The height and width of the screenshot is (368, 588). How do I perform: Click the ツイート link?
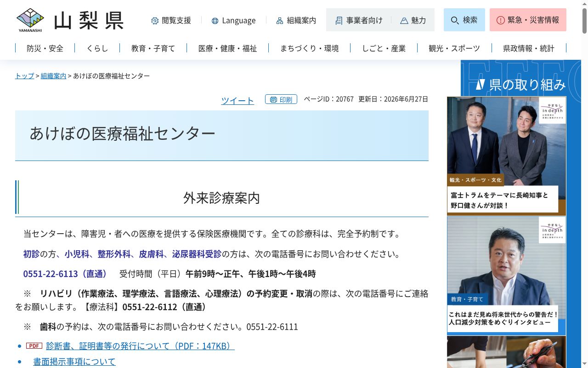237,100
